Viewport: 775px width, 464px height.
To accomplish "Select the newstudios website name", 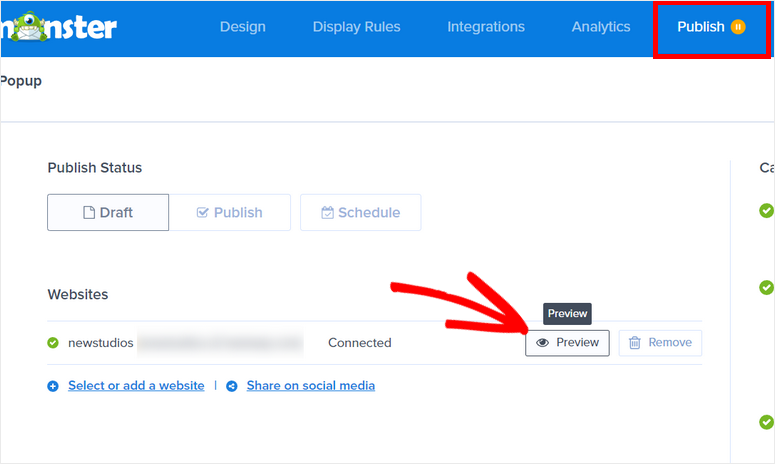I will click(x=101, y=342).
